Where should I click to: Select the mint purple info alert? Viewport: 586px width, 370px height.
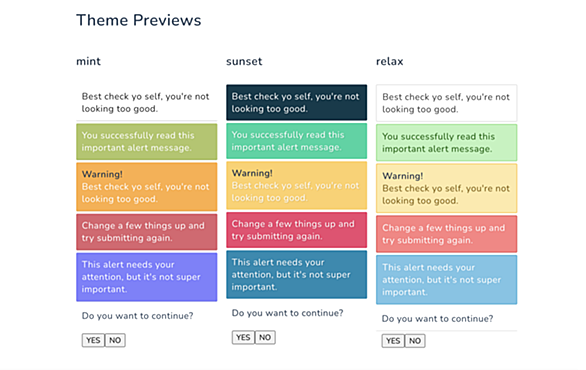(146, 277)
